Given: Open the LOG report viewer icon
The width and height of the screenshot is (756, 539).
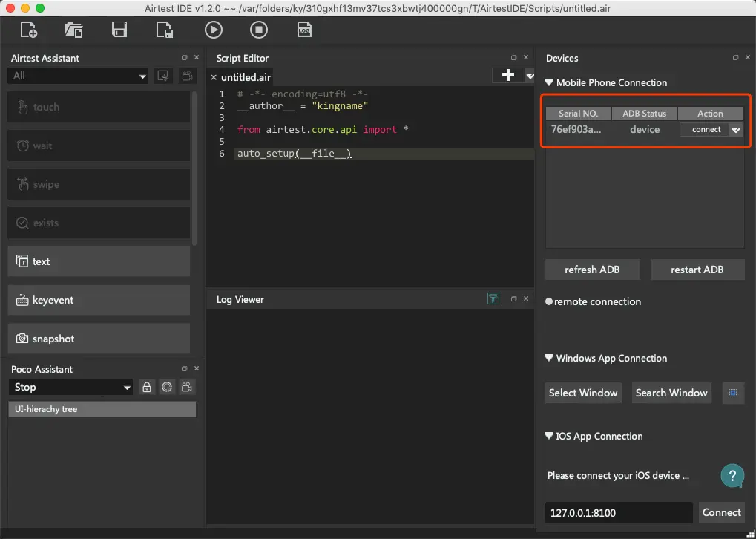Looking at the screenshot, I should click(x=303, y=30).
